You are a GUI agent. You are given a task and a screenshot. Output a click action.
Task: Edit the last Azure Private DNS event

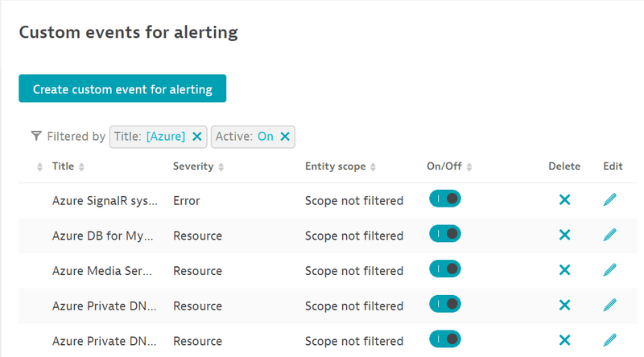(x=610, y=340)
